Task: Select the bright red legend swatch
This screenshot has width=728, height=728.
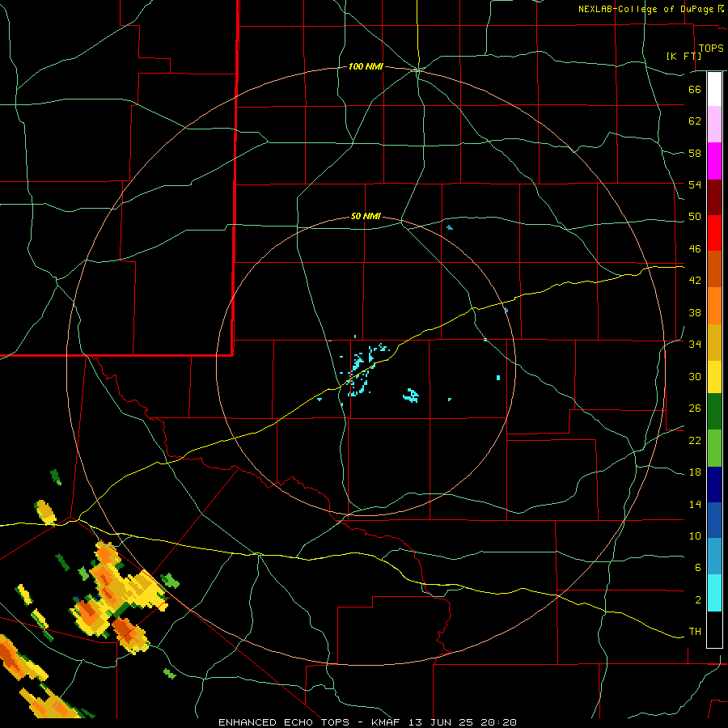Action: click(x=714, y=233)
